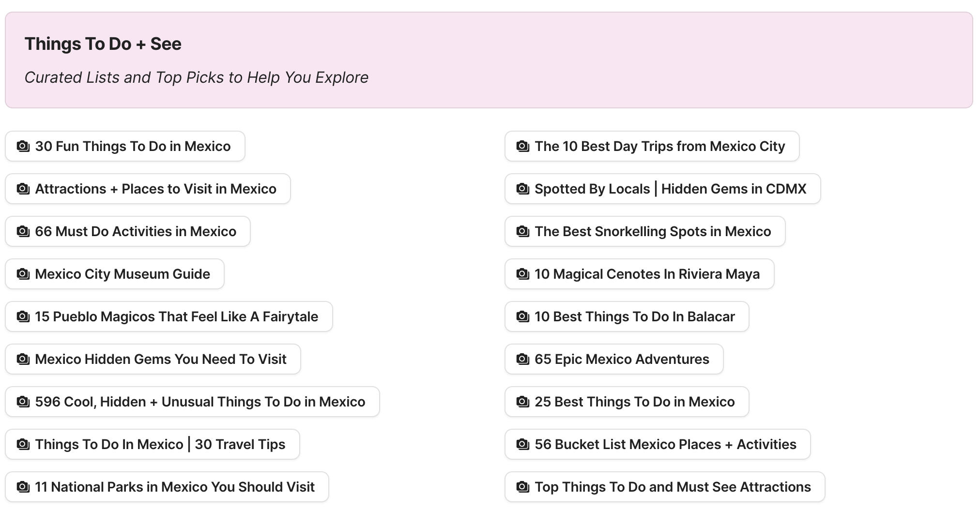This screenshot has width=980, height=511.
Task: Click the camera icon for "The Best Snorkelling Spots in Mexico"
Action: click(522, 231)
